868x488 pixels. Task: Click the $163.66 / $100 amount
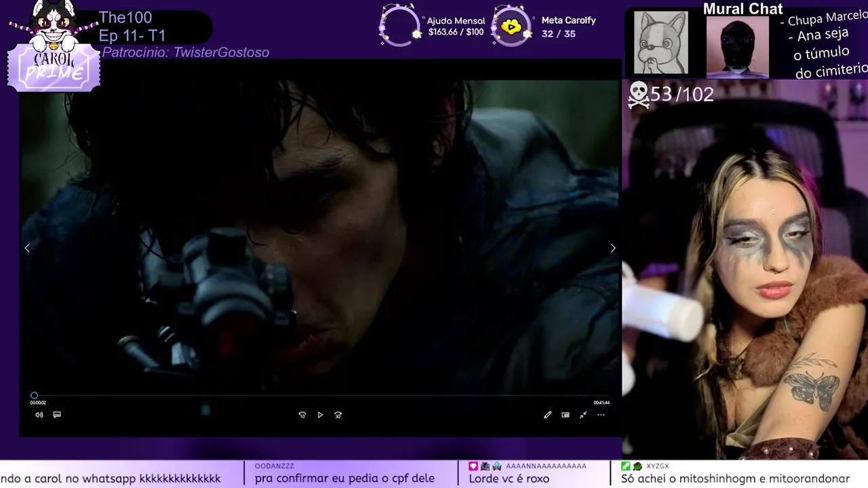tap(456, 32)
